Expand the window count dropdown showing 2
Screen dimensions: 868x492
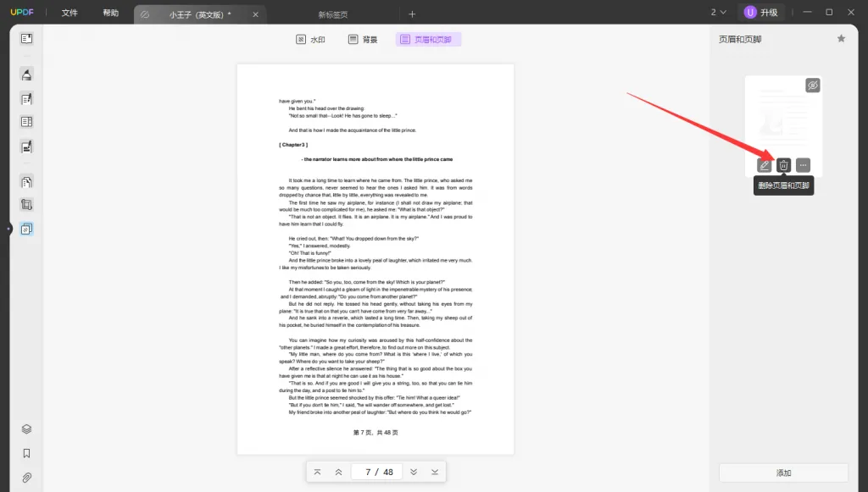pyautogui.click(x=718, y=12)
